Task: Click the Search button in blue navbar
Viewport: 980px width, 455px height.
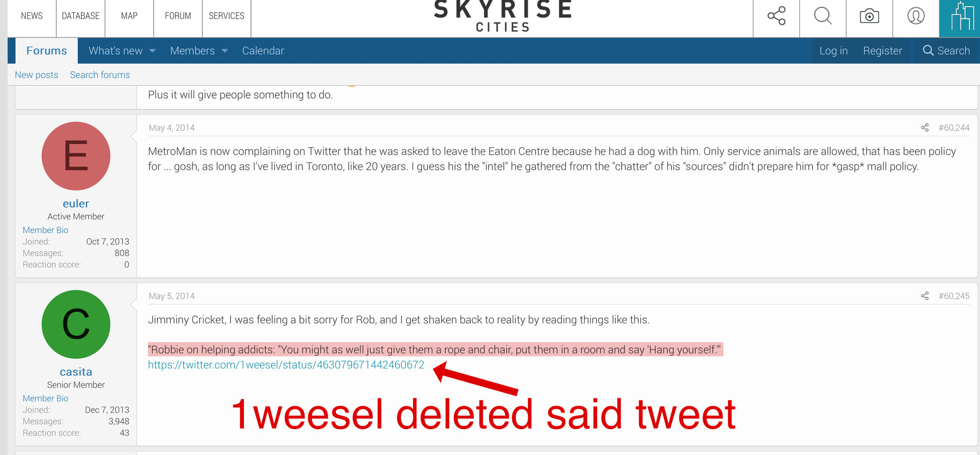Action: tap(946, 51)
